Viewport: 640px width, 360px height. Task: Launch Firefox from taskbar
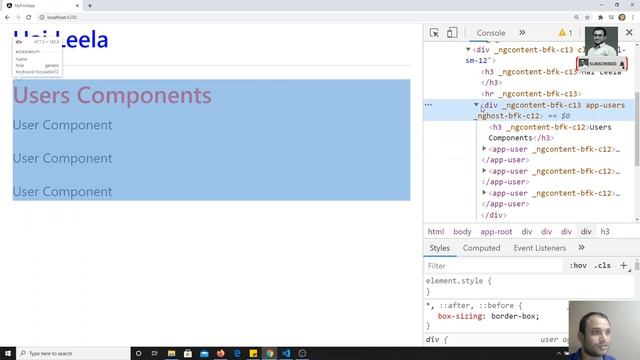[220, 353]
